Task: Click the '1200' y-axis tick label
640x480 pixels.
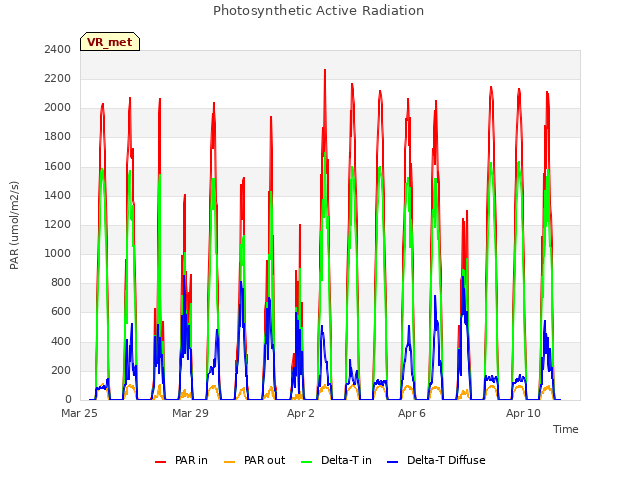Action: [x=58, y=224]
